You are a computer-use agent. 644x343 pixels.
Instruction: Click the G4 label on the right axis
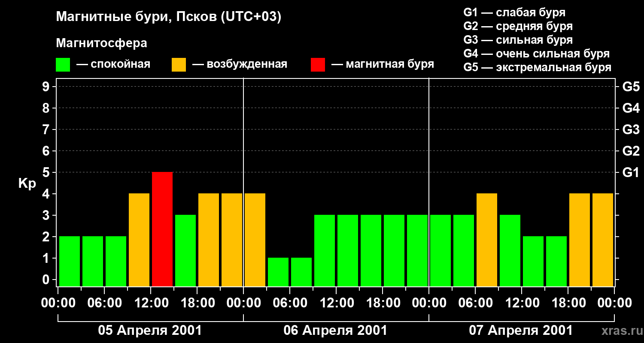[631, 108]
